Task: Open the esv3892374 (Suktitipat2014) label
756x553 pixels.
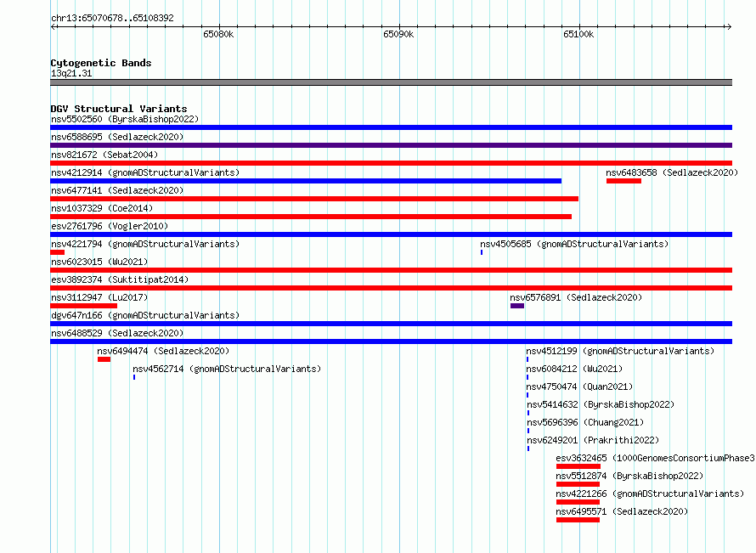Action: pos(120,279)
